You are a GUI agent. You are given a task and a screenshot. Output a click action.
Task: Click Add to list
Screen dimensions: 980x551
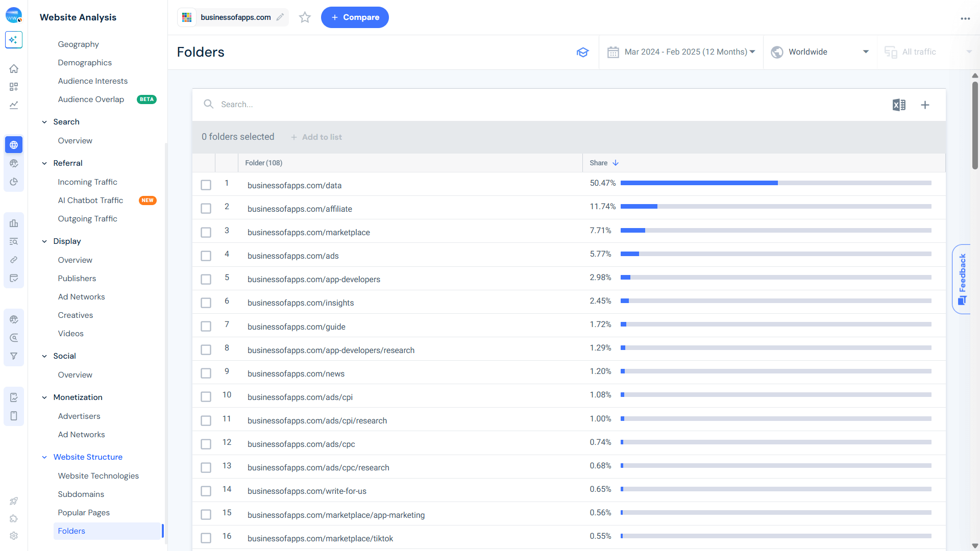click(x=316, y=137)
